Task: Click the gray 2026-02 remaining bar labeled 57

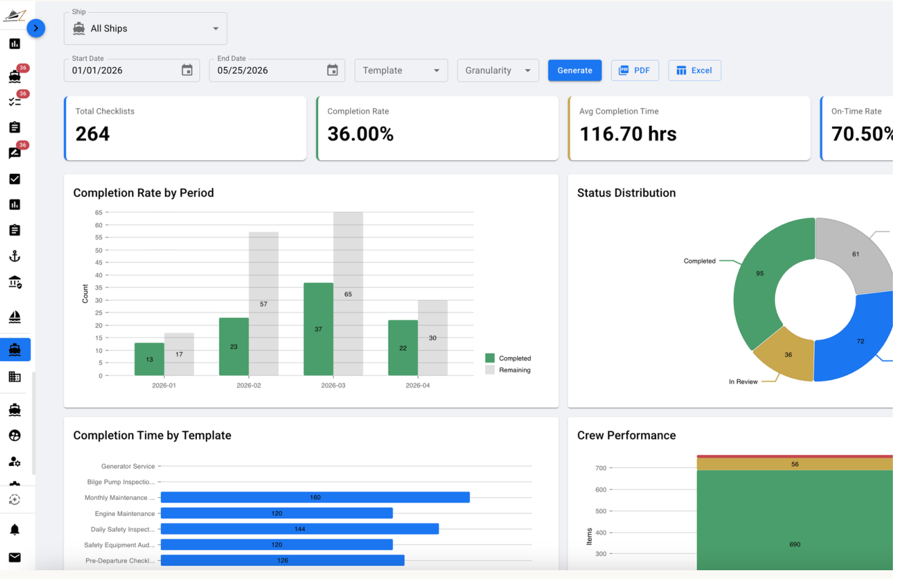Action: [263, 304]
